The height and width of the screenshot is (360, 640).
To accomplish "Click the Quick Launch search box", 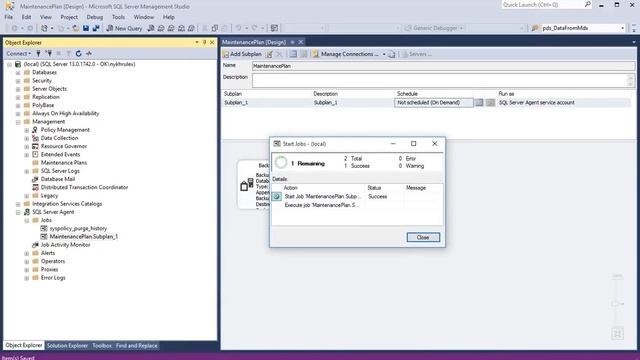I will tap(546, 5).
